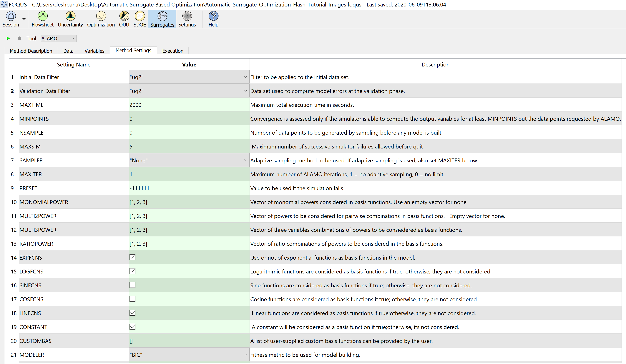Open the SDOE tool
This screenshot has width=626, height=364.
[140, 16]
